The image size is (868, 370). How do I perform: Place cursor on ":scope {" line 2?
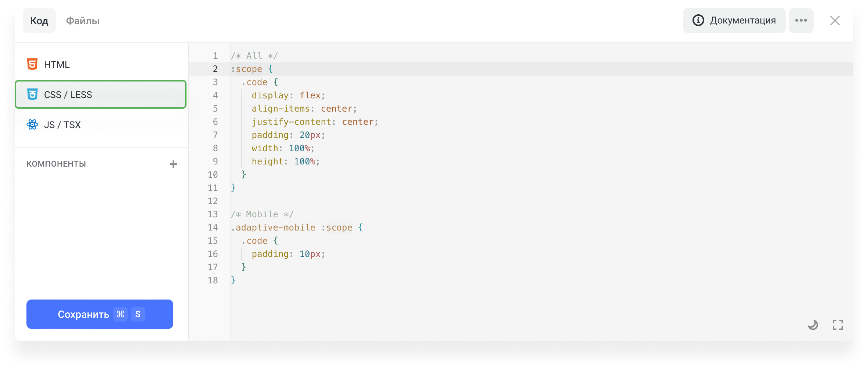coord(252,69)
